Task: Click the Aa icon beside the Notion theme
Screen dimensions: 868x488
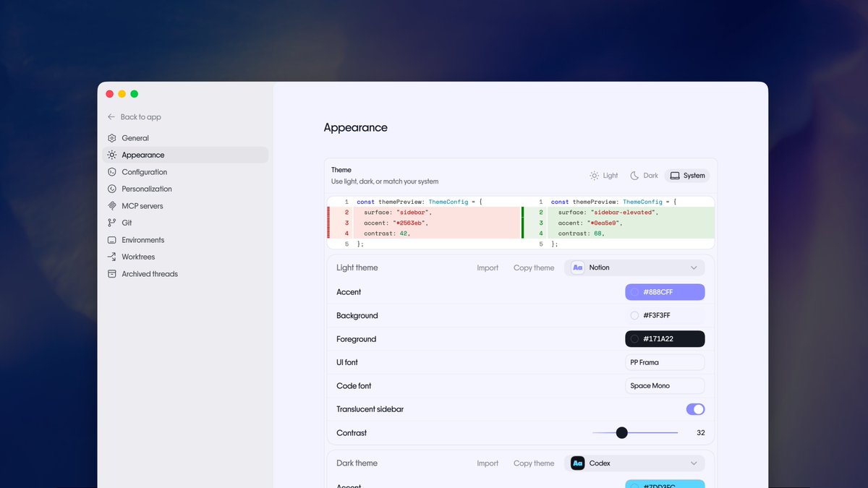Action: point(577,267)
